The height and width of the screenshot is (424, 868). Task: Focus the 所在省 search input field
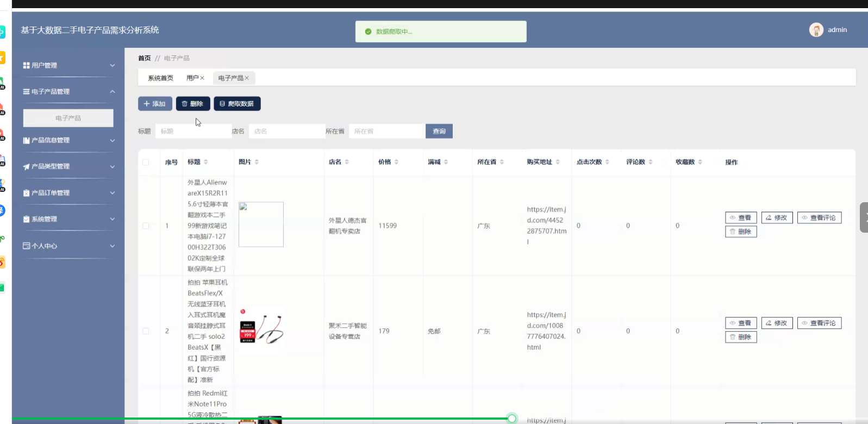coord(387,131)
